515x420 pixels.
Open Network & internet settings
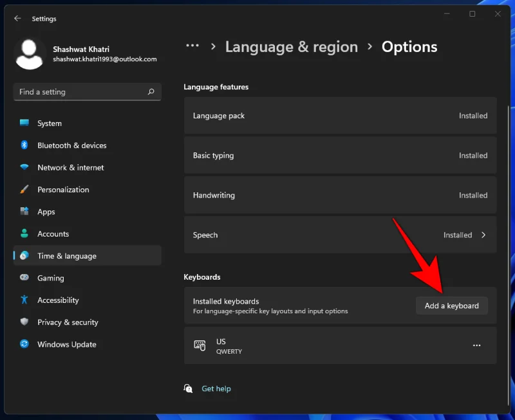pyautogui.click(x=69, y=167)
